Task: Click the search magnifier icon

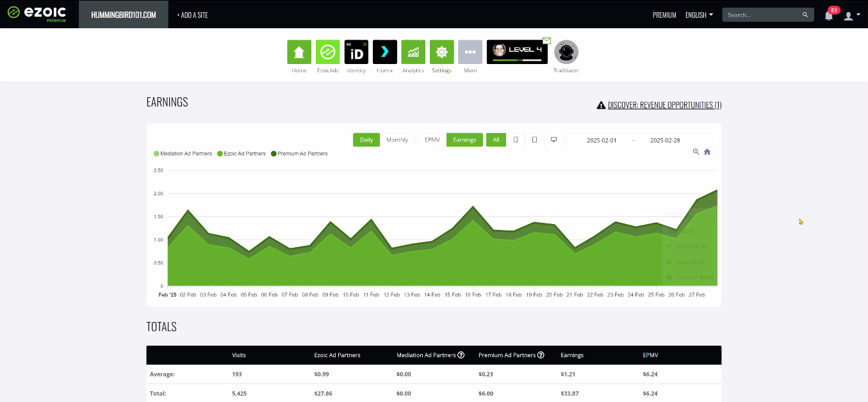Action: (805, 15)
